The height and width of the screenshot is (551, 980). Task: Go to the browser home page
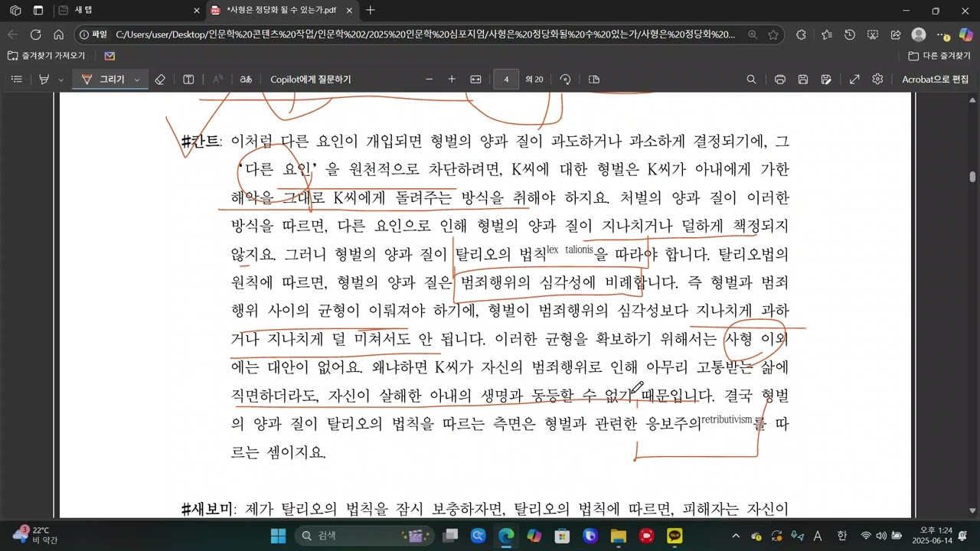[58, 34]
